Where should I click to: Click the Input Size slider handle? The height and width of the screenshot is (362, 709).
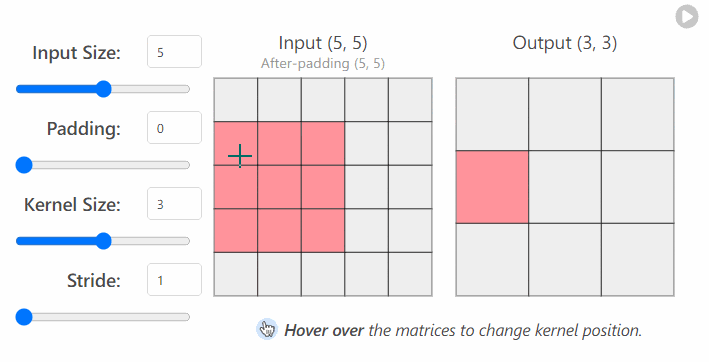[104, 89]
